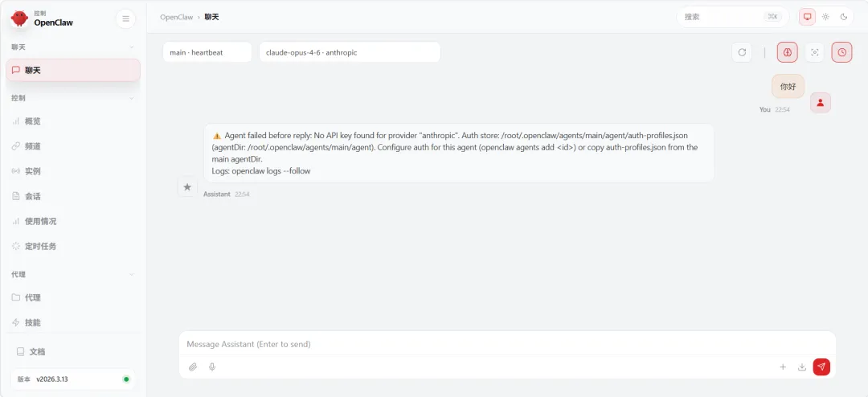Export chat with download icon
The width and height of the screenshot is (868, 397).
(801, 366)
